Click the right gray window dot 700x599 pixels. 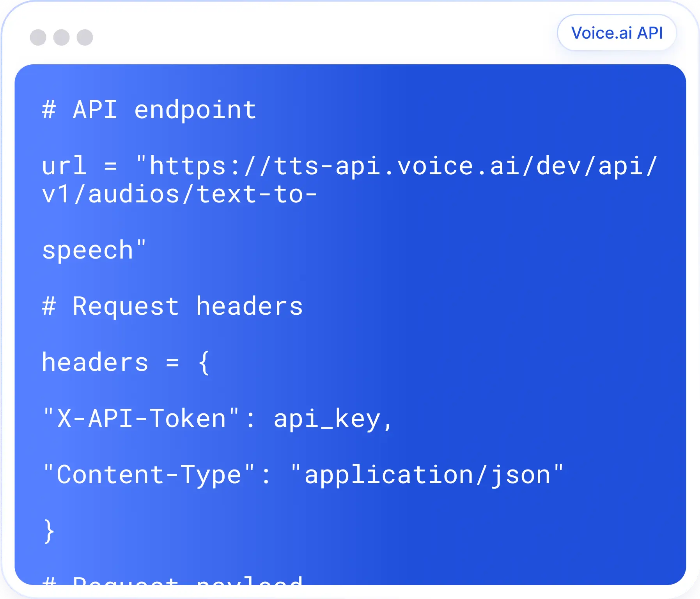pyautogui.click(x=85, y=37)
